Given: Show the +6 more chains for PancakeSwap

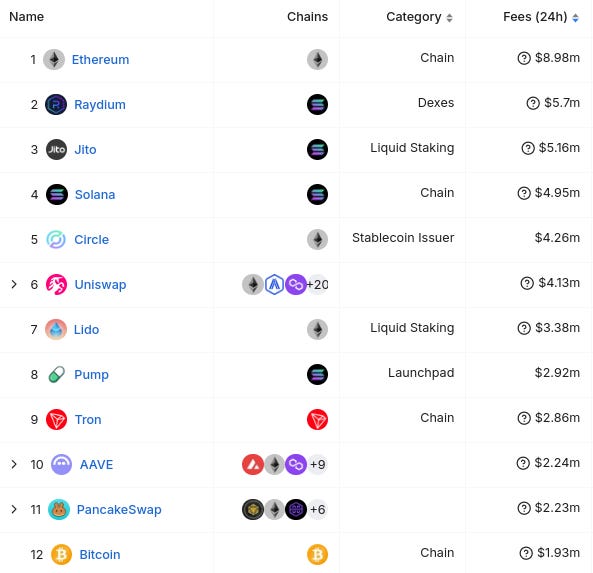Looking at the screenshot, I should (x=317, y=509).
